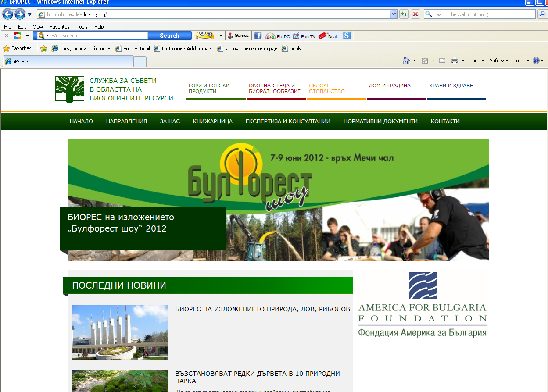Open Games from the toolbar
Screen dimensions: 548x392
tap(238, 36)
